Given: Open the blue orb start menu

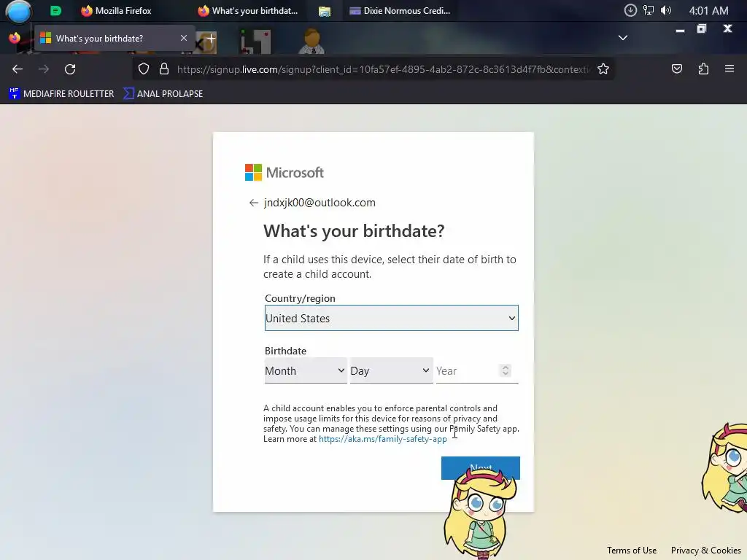Looking at the screenshot, I should tap(18, 12).
